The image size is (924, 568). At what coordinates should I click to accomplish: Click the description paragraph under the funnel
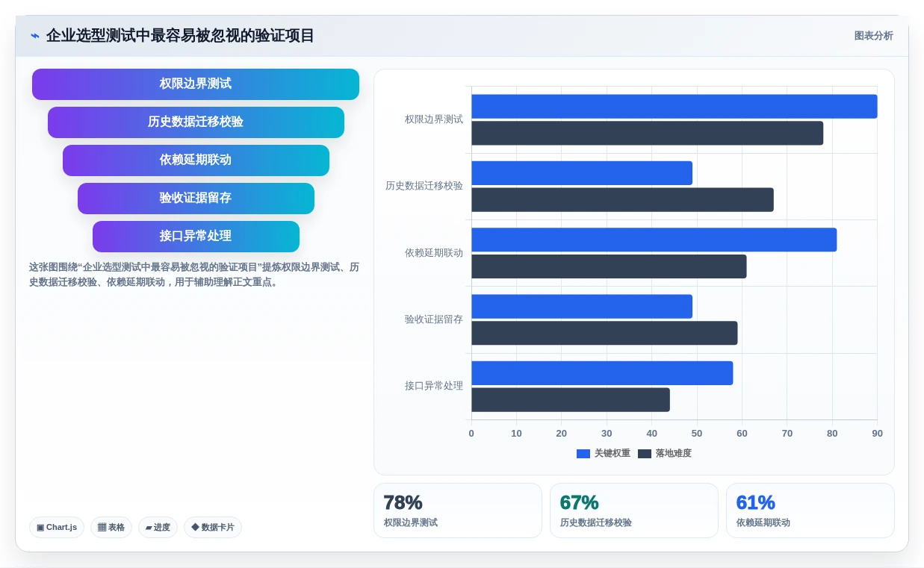tap(194, 275)
